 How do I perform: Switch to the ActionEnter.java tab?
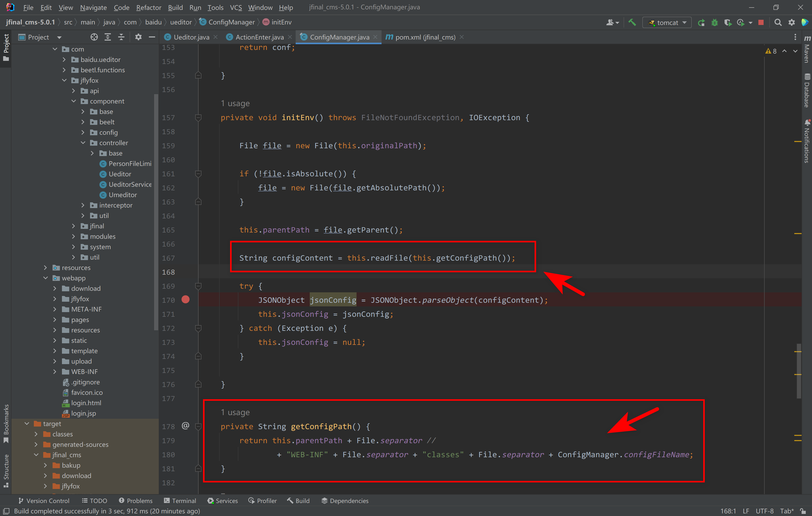pyautogui.click(x=259, y=37)
